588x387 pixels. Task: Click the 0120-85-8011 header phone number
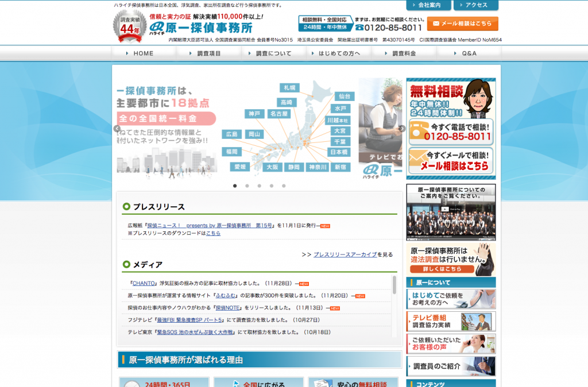[x=389, y=28]
